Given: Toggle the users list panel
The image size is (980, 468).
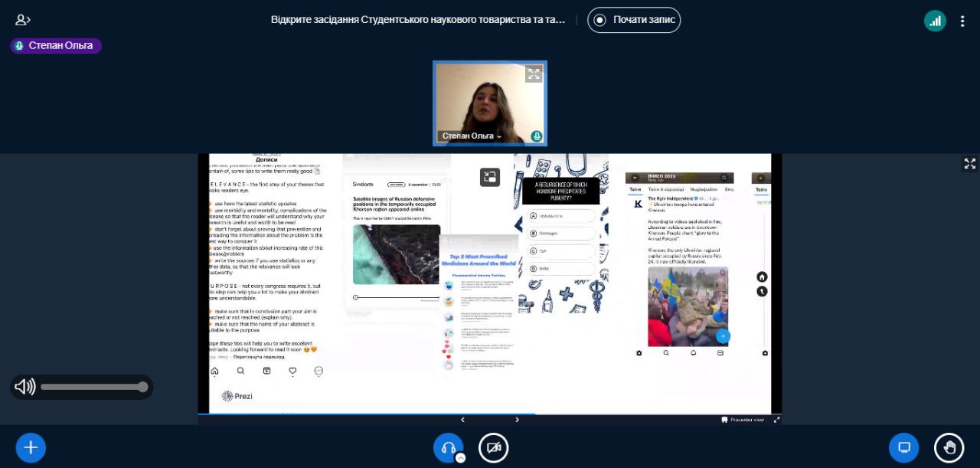Looking at the screenshot, I should pos(23,20).
